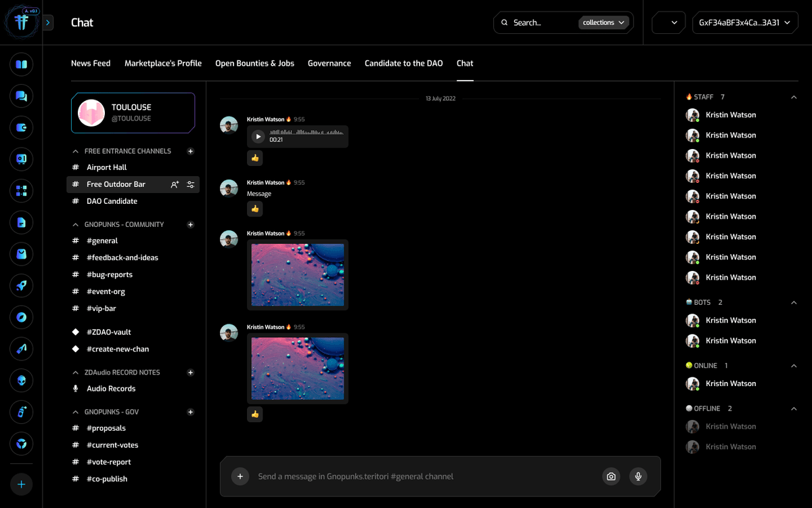812x508 pixels.
Task: Click the alien head sidebar icon
Action: point(21,381)
